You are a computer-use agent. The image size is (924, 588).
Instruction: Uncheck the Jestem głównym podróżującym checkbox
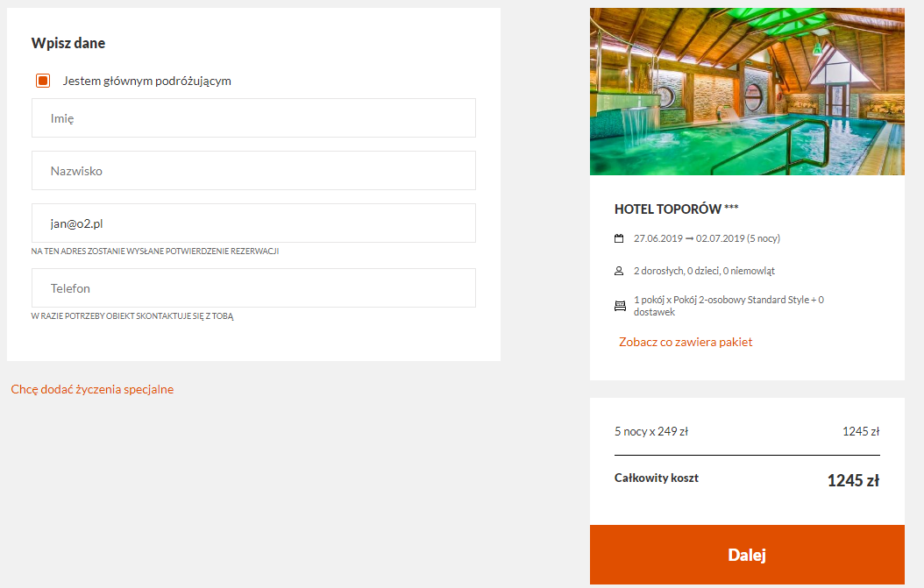43,81
